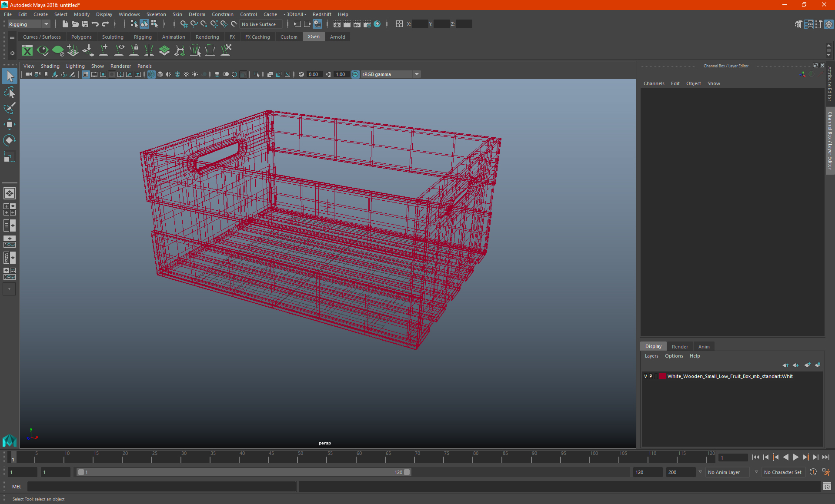Click the No Live Surface field
Screen dimensions: 835x504
tap(261, 24)
